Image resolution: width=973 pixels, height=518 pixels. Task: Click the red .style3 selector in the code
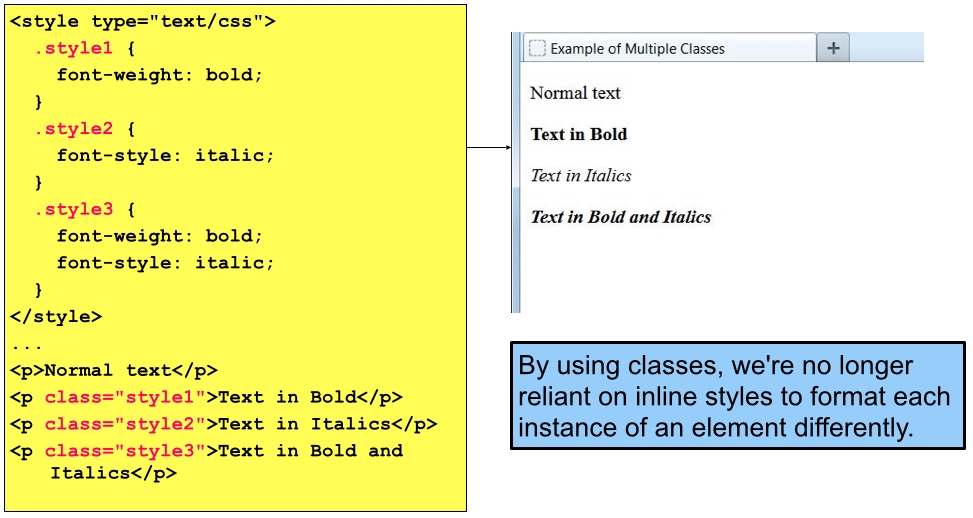click(73, 210)
